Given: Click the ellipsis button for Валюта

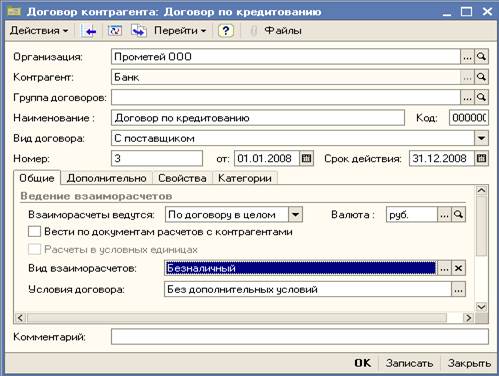Looking at the screenshot, I should click(444, 215).
